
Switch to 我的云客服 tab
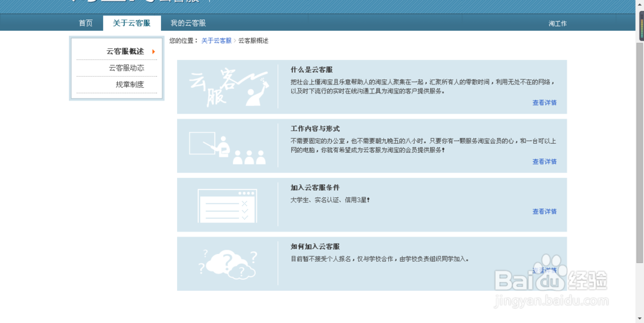click(x=188, y=23)
